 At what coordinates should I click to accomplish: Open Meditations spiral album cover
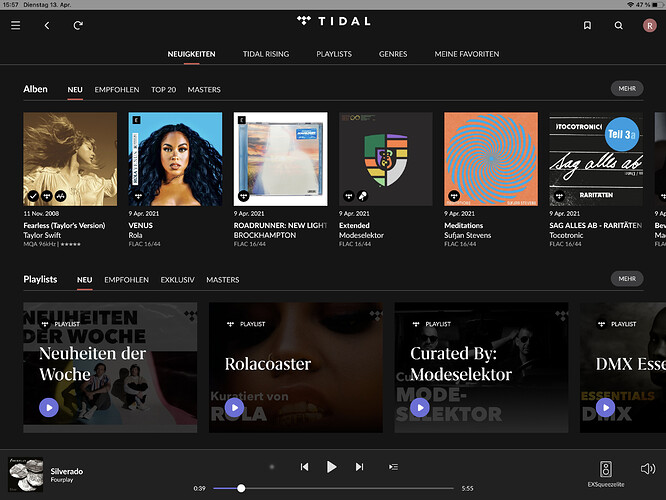pyautogui.click(x=491, y=159)
